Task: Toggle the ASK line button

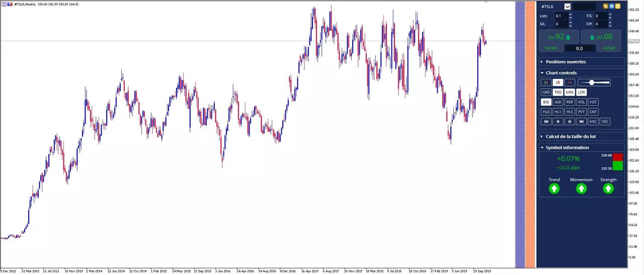Action: tap(557, 102)
